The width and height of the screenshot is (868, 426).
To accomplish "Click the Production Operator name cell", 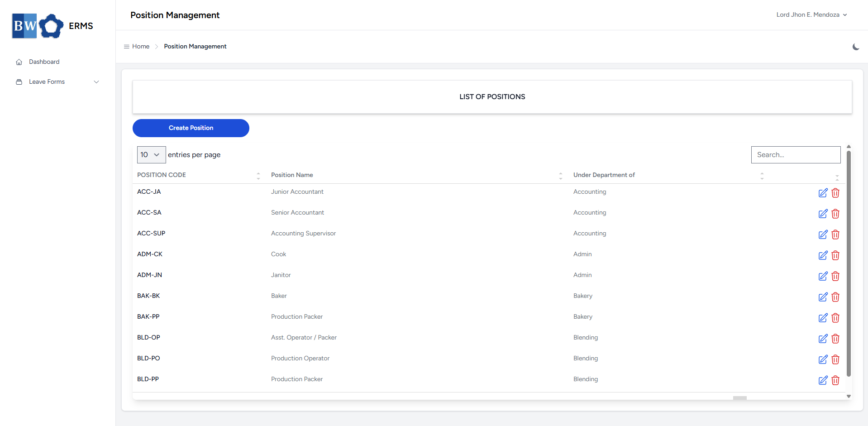I will click(x=300, y=359).
